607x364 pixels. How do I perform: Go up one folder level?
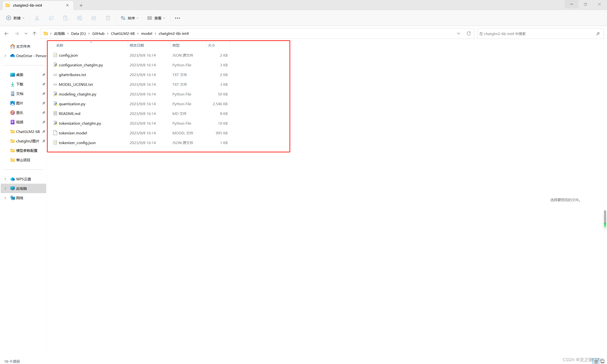coord(34,33)
